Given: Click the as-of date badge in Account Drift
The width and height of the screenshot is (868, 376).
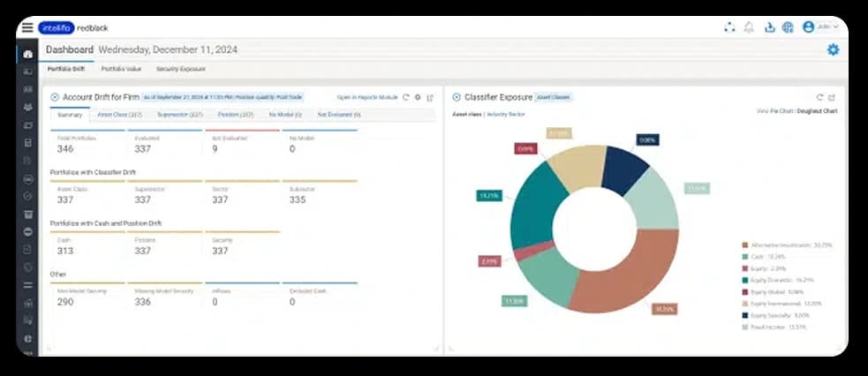Looking at the screenshot, I should pos(223,97).
